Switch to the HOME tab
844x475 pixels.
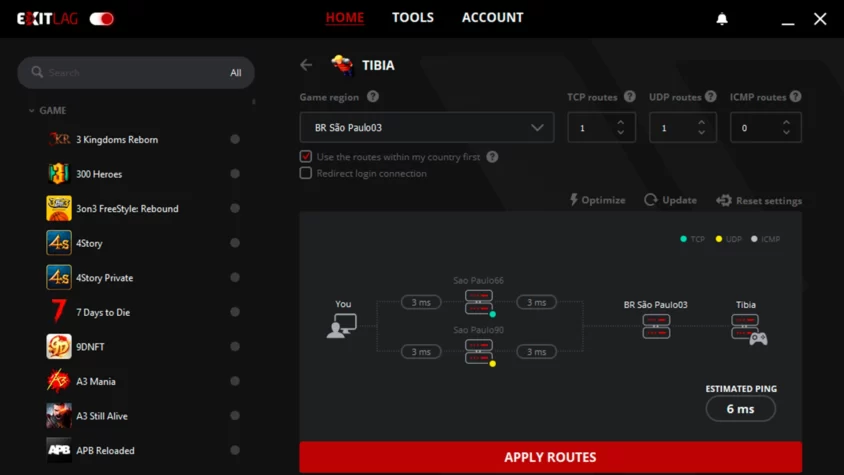(344, 18)
